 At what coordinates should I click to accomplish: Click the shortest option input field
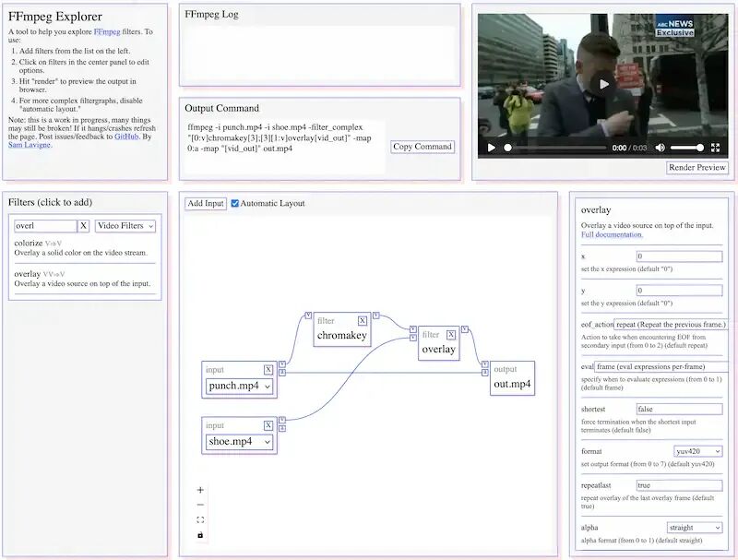coord(679,409)
